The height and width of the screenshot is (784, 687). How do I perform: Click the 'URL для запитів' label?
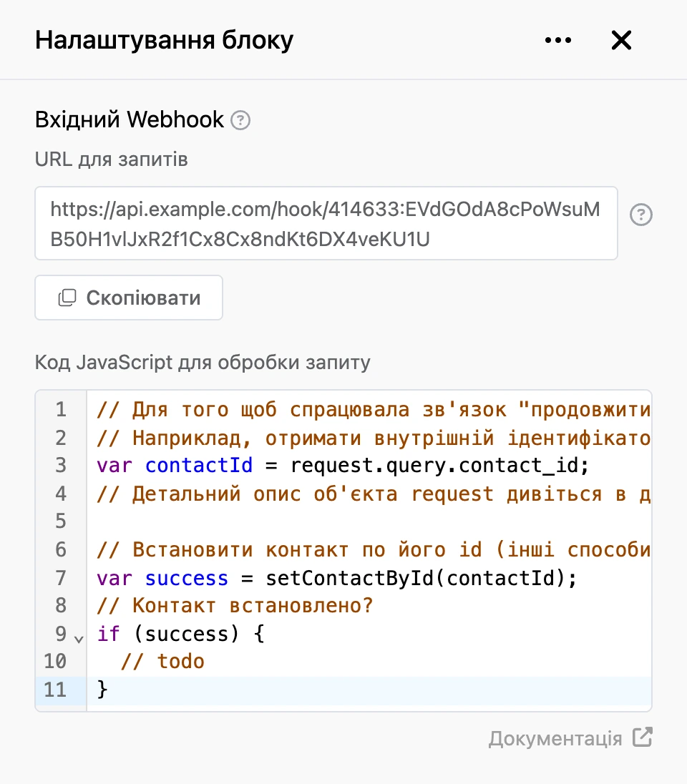click(x=111, y=160)
